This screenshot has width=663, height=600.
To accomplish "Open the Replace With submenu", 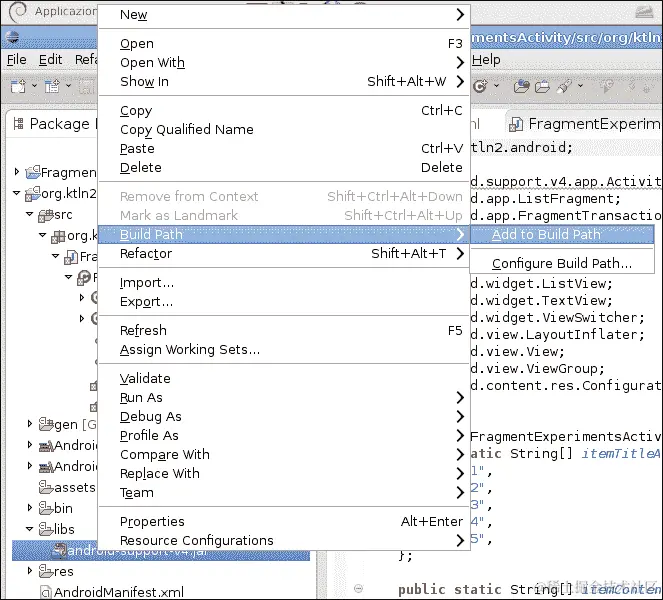I will [x=284, y=474].
